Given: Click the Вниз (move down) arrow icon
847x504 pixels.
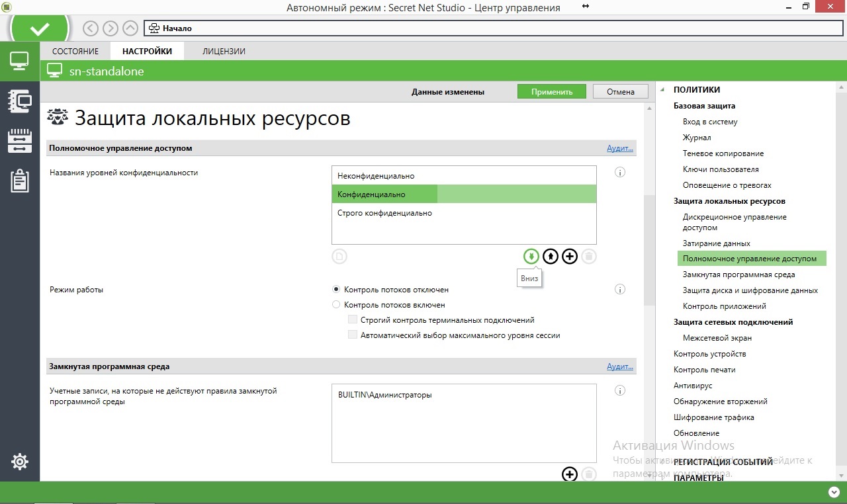Looking at the screenshot, I should (x=531, y=257).
